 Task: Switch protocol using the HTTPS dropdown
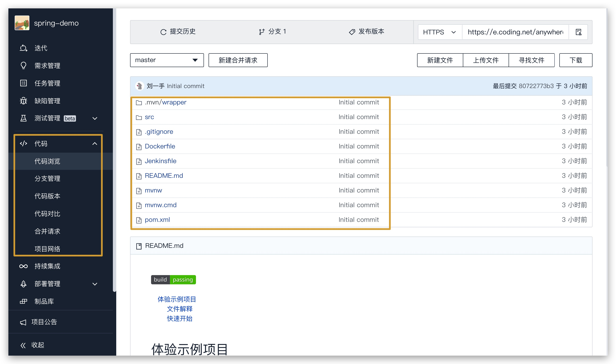click(x=439, y=32)
